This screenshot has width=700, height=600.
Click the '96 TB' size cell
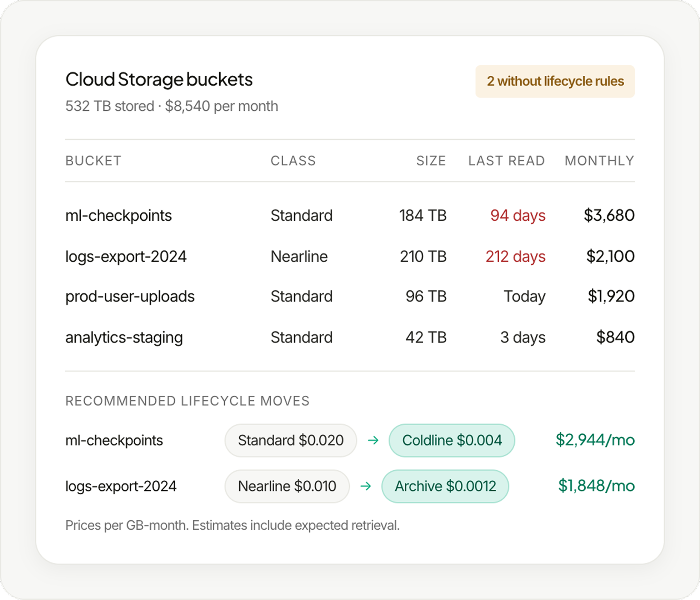pos(426,296)
